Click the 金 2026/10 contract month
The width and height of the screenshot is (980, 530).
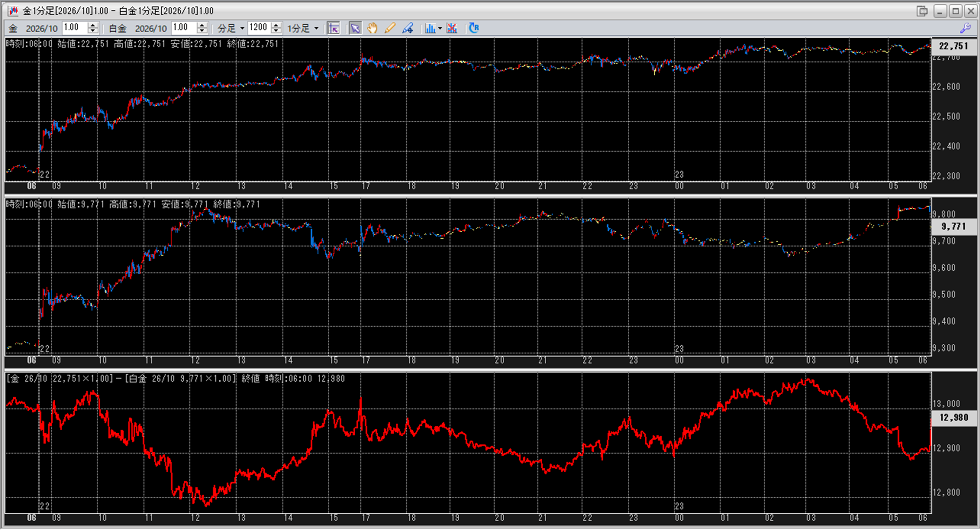pyautogui.click(x=42, y=28)
